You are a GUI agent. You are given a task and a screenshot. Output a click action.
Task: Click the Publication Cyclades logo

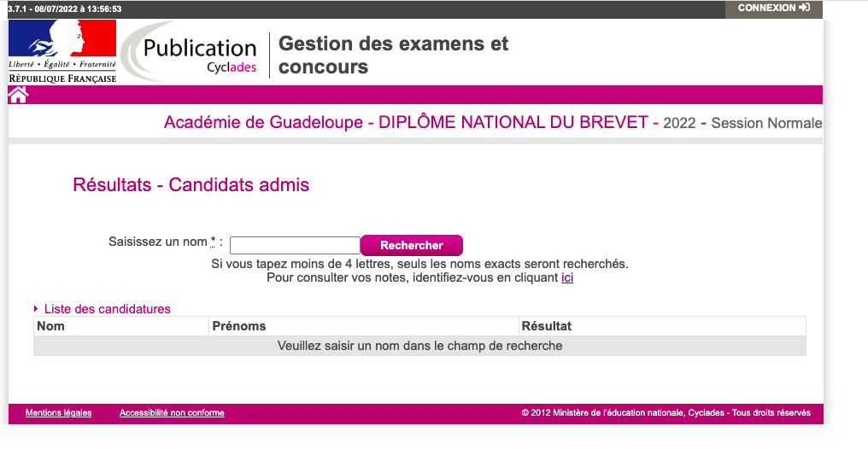pos(191,53)
